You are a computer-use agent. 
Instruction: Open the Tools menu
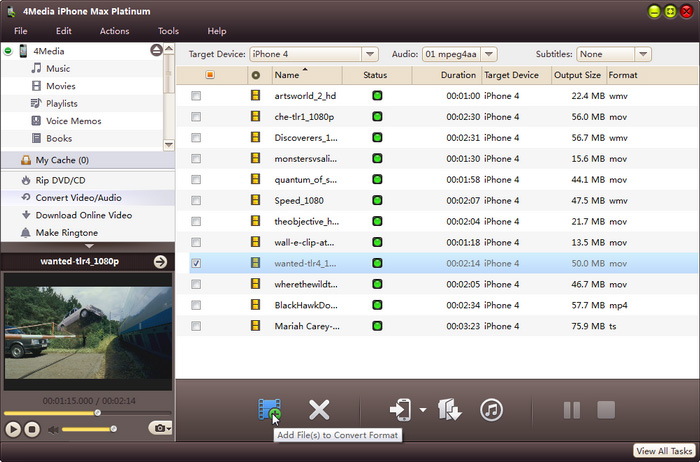coord(169,31)
